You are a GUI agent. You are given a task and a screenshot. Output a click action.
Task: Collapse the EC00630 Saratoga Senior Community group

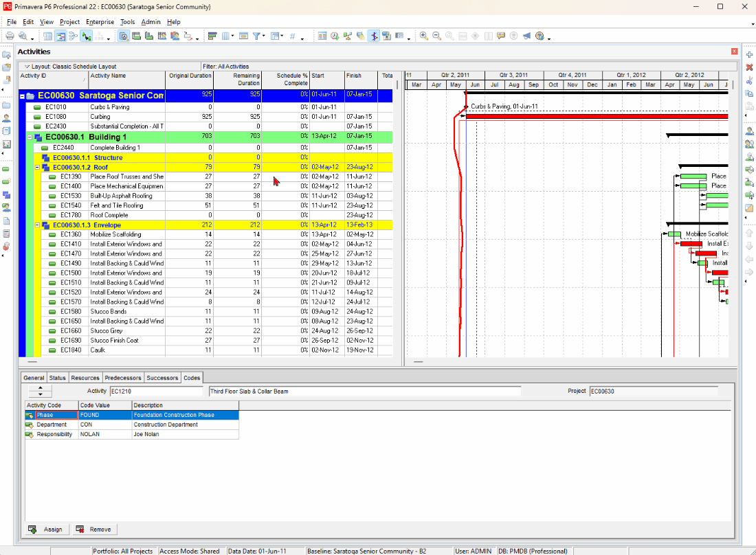[x=22, y=96]
